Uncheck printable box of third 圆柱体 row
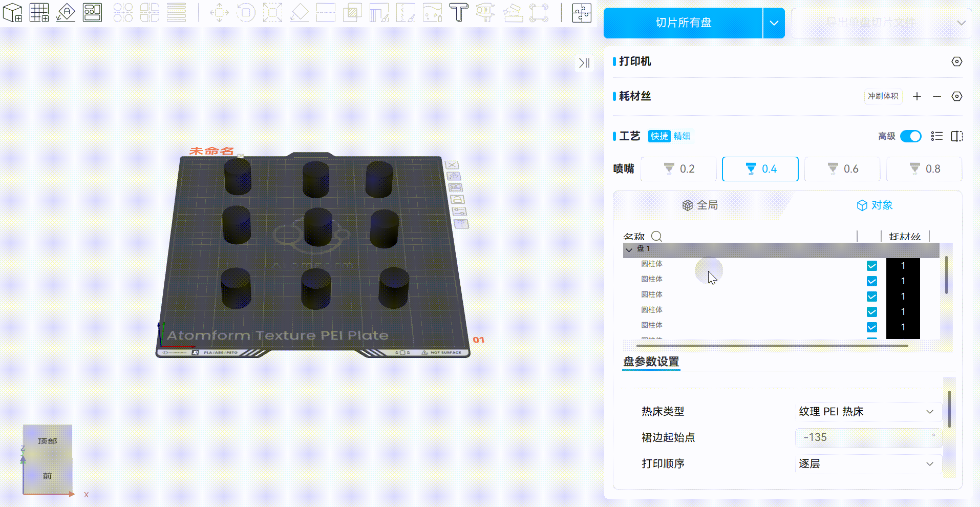The width and height of the screenshot is (980, 507). coord(872,297)
